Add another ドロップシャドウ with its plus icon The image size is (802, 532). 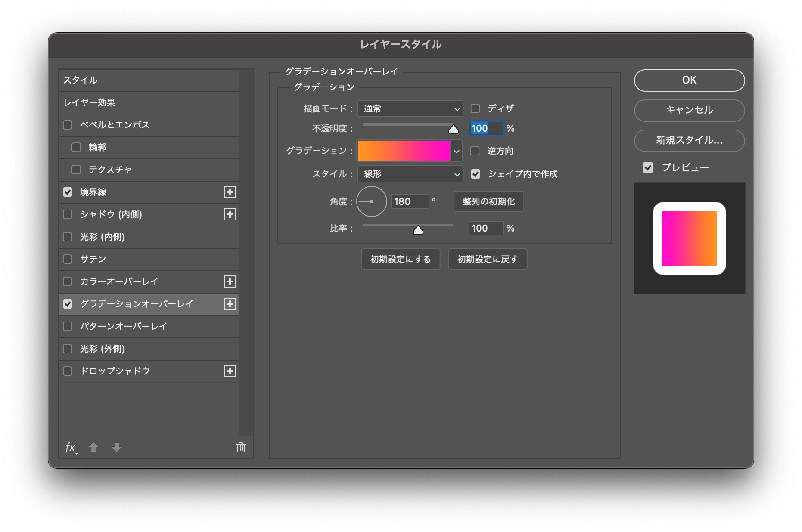[x=230, y=371]
